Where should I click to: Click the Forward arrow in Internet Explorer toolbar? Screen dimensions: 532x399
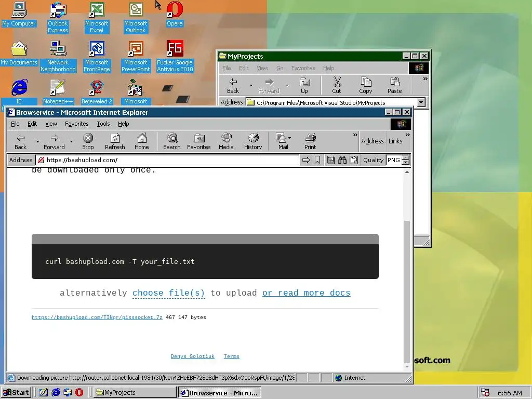[x=54, y=141]
